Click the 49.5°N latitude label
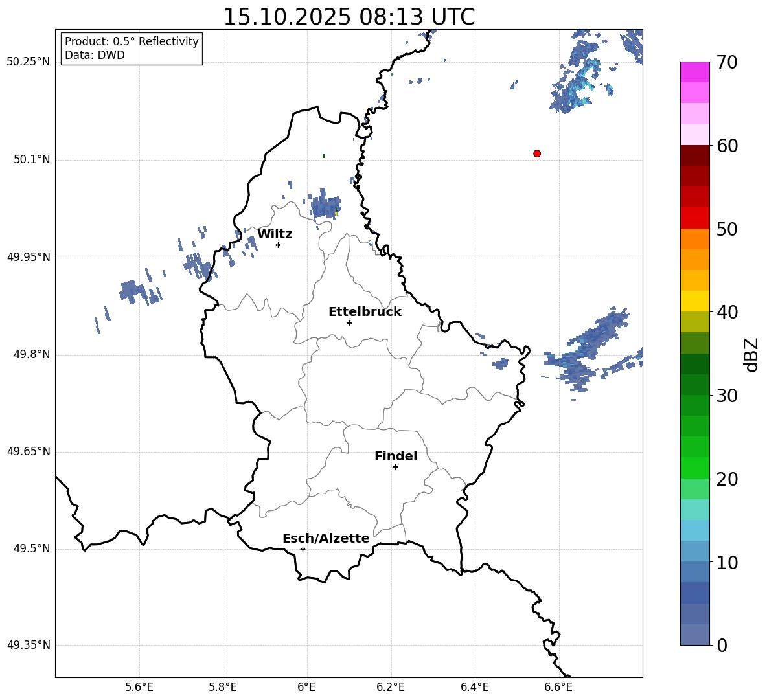Image resolution: width=767 pixels, height=700 pixels. click(x=32, y=548)
